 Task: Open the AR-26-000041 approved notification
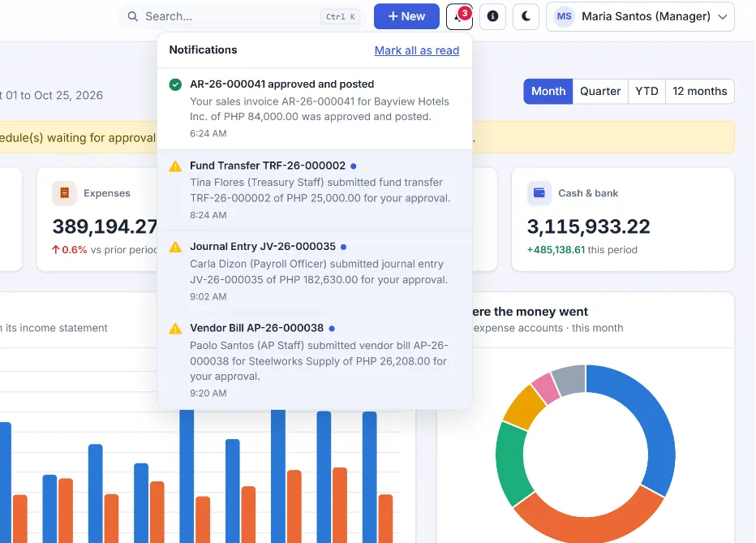pos(315,109)
